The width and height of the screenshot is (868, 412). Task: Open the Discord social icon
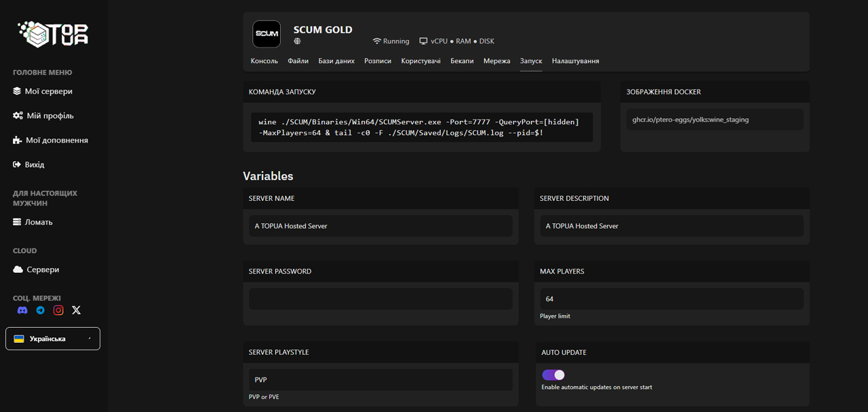point(22,310)
